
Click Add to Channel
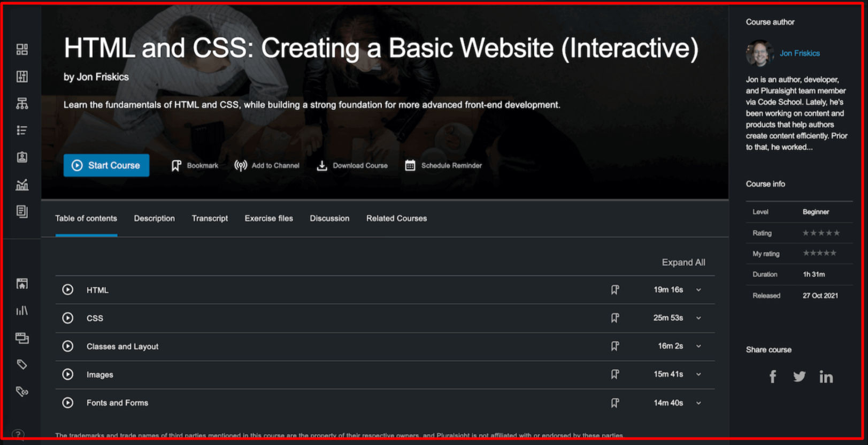(267, 166)
